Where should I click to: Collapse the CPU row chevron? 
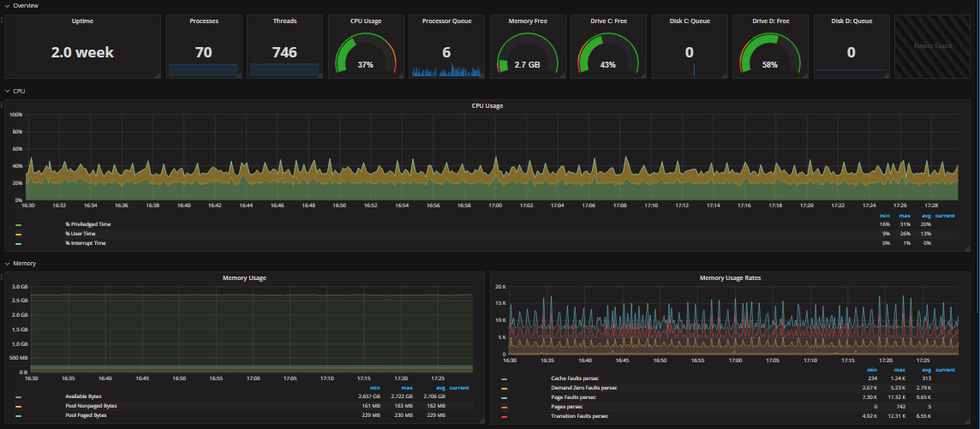click(x=7, y=91)
